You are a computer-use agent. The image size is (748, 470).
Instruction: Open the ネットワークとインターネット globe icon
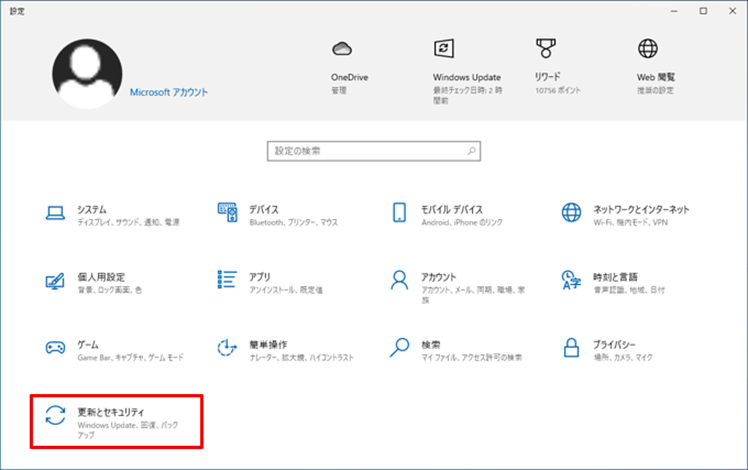(x=571, y=212)
